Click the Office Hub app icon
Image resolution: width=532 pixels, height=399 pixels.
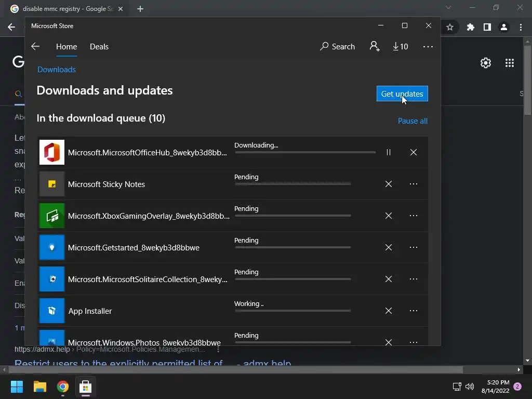pos(52,152)
